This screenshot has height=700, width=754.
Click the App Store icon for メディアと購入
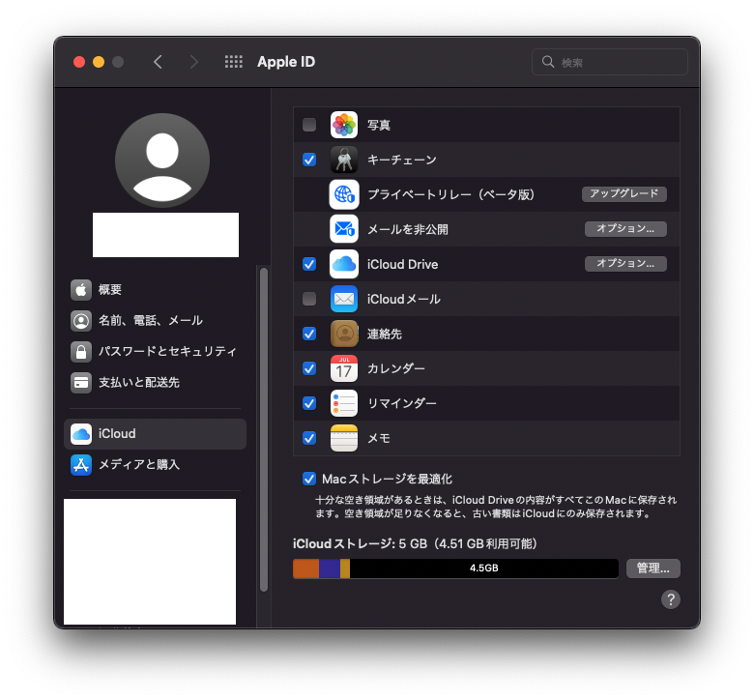pos(81,464)
